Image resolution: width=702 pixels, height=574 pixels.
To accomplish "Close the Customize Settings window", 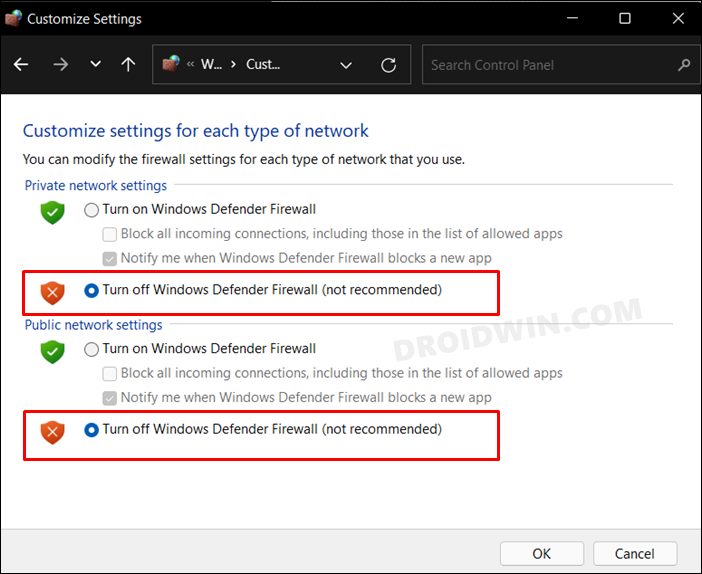I will point(678,18).
